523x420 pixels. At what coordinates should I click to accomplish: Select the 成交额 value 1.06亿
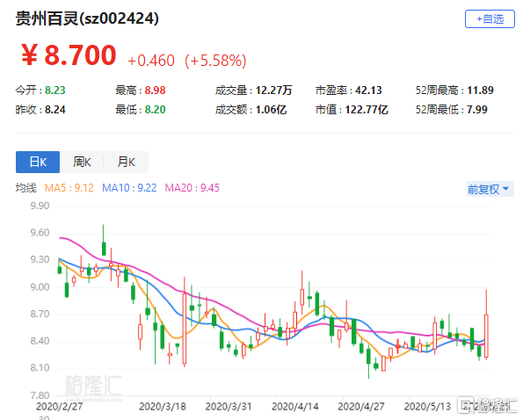[271, 110]
